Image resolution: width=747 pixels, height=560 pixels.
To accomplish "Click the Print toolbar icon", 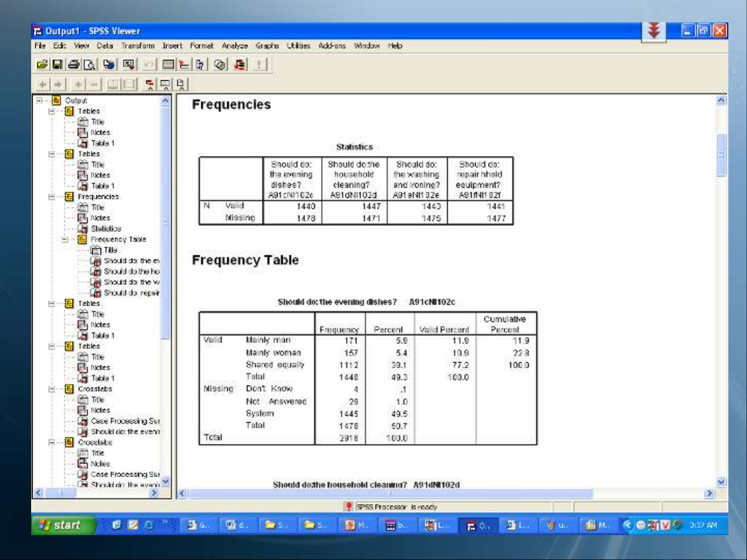I will point(74,64).
